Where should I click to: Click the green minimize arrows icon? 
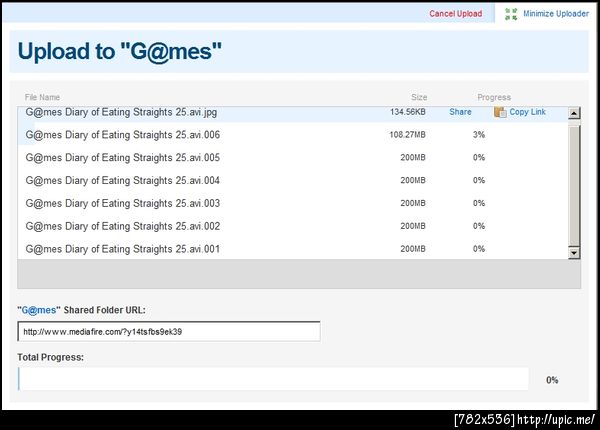511,14
